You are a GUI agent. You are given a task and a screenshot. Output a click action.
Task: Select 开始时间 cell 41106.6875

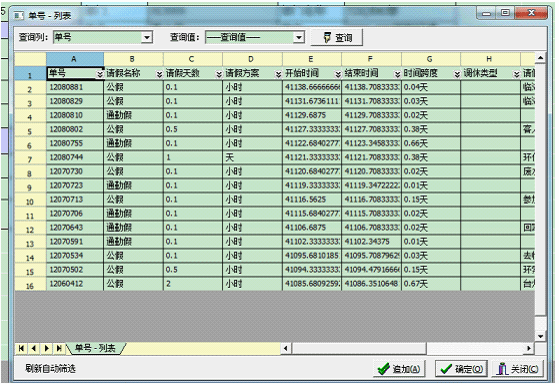click(x=312, y=227)
